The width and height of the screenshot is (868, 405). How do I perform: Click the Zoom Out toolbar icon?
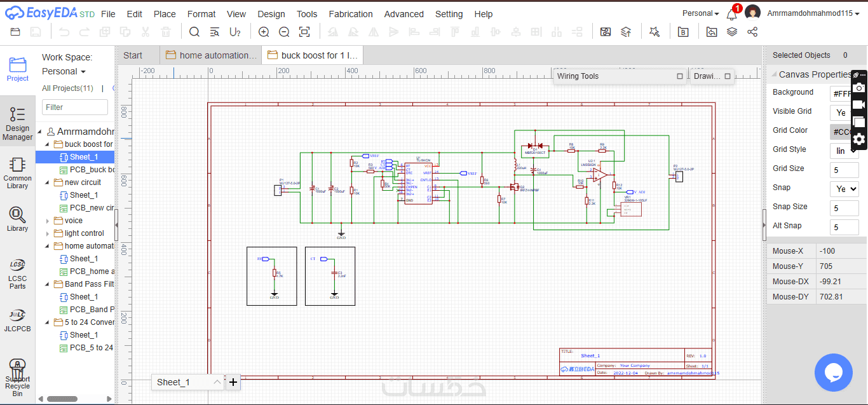point(284,32)
